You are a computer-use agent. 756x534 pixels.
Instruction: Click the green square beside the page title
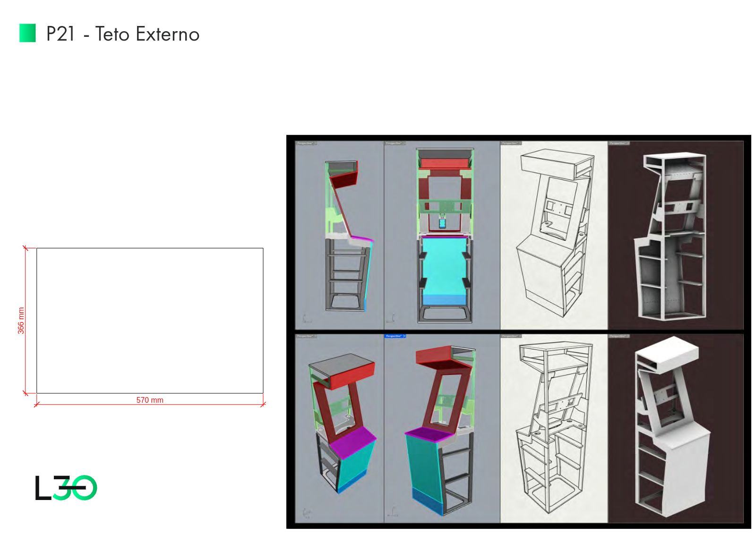(x=27, y=33)
